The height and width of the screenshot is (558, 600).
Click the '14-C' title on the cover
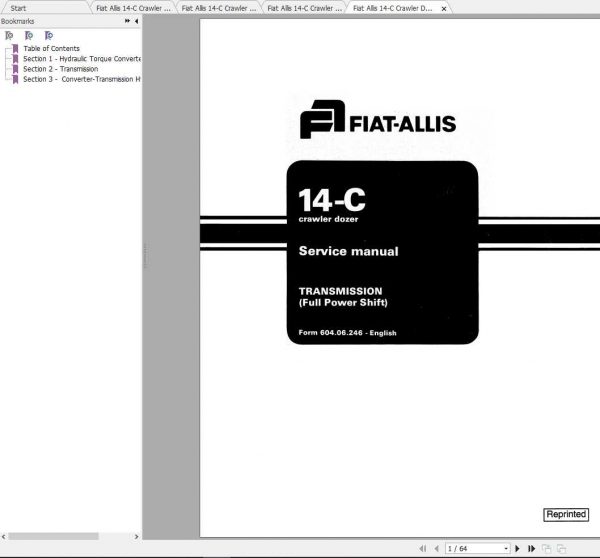[332, 200]
